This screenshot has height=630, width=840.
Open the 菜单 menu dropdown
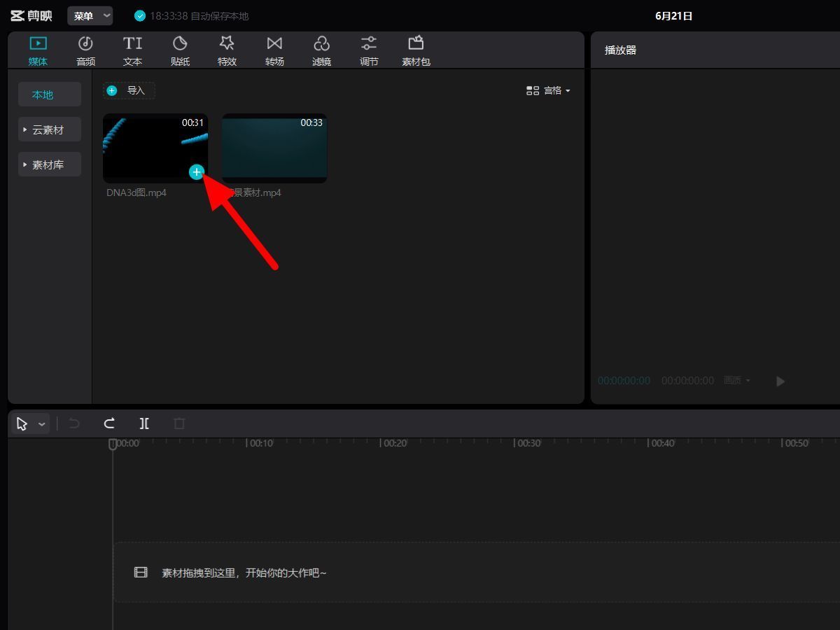tap(90, 16)
